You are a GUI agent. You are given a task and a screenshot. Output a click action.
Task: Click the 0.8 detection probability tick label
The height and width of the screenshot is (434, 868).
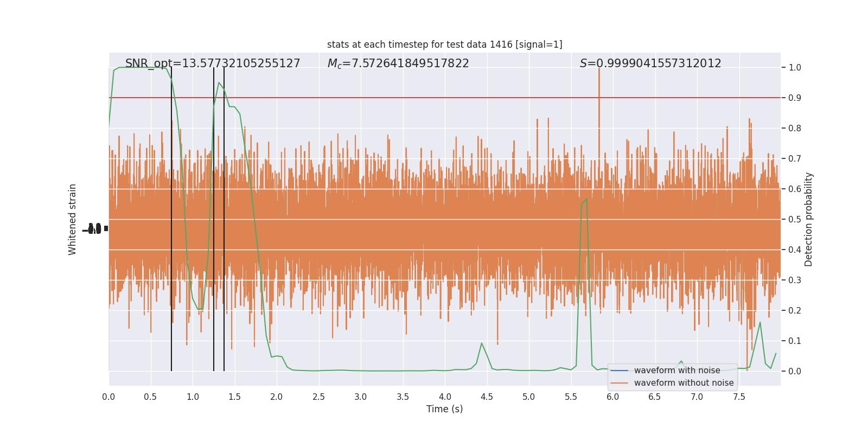coord(795,129)
